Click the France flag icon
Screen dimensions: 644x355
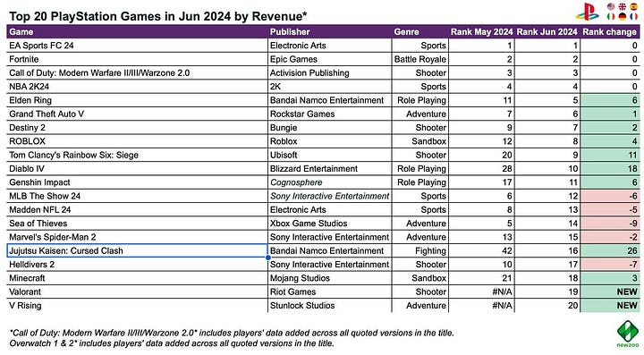click(634, 16)
